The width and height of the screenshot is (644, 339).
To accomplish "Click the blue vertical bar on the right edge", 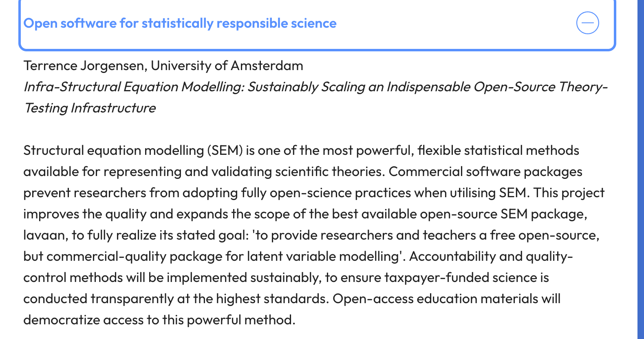I will (x=640, y=169).
